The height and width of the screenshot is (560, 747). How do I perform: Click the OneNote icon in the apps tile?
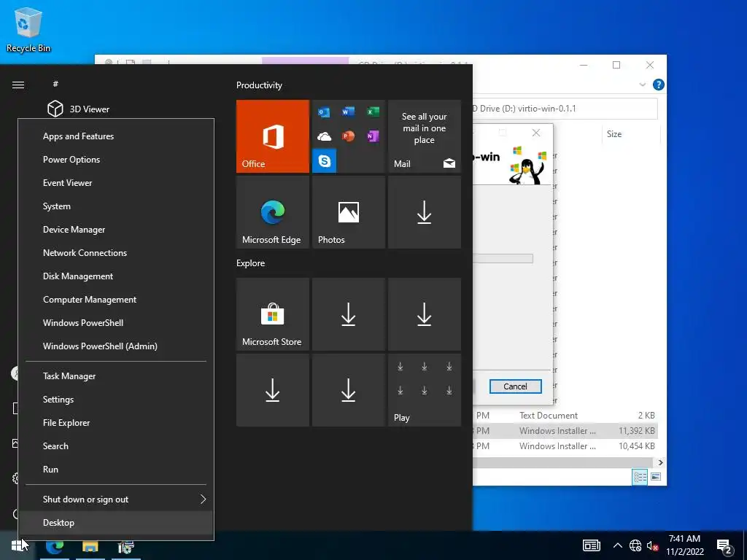[x=373, y=136]
